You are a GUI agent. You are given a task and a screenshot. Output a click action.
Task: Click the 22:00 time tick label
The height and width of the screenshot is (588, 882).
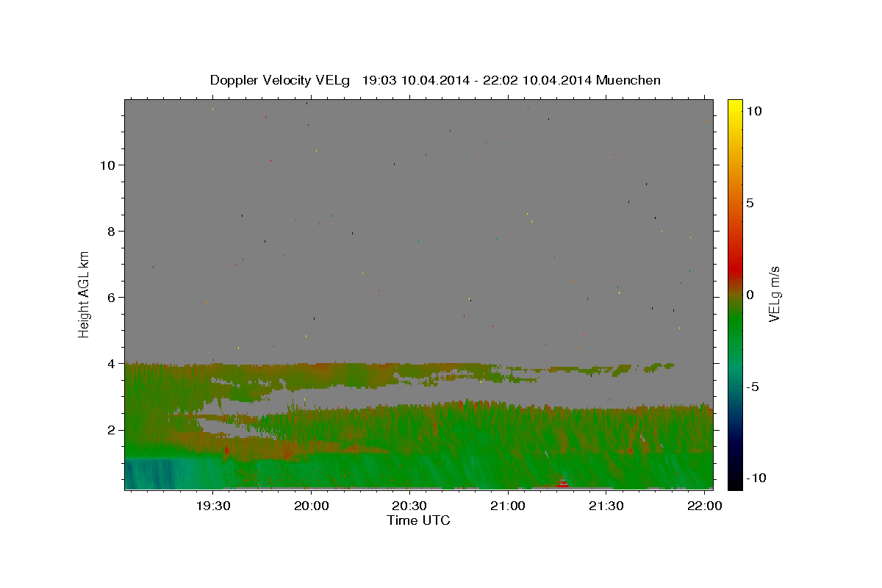click(x=704, y=506)
